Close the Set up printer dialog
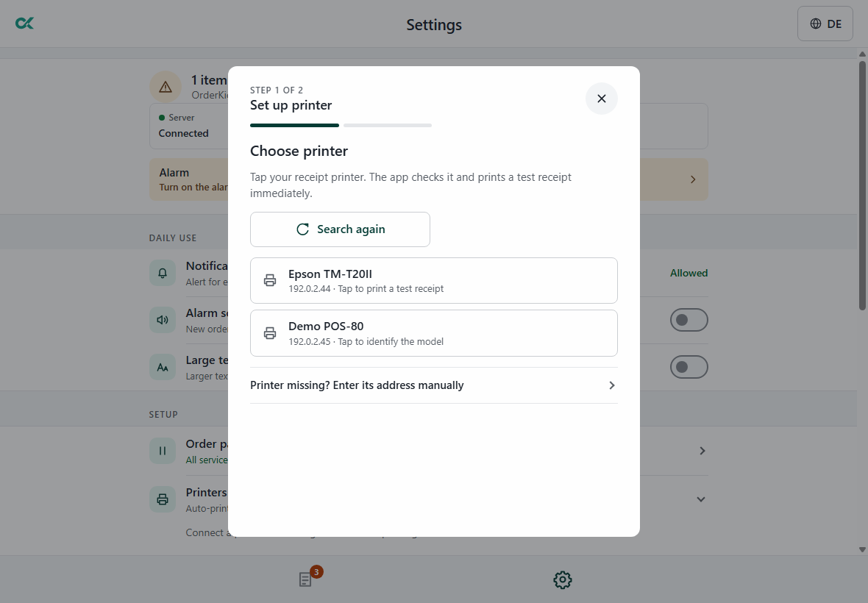 coord(601,99)
